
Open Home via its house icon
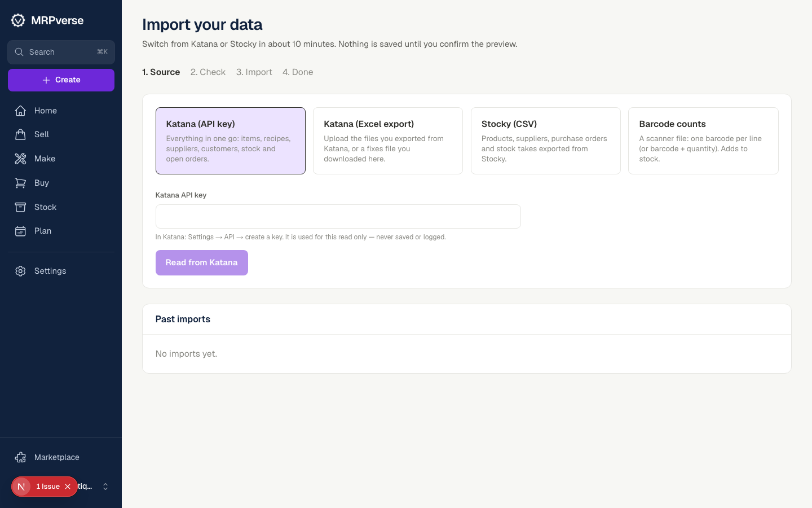[x=20, y=111]
